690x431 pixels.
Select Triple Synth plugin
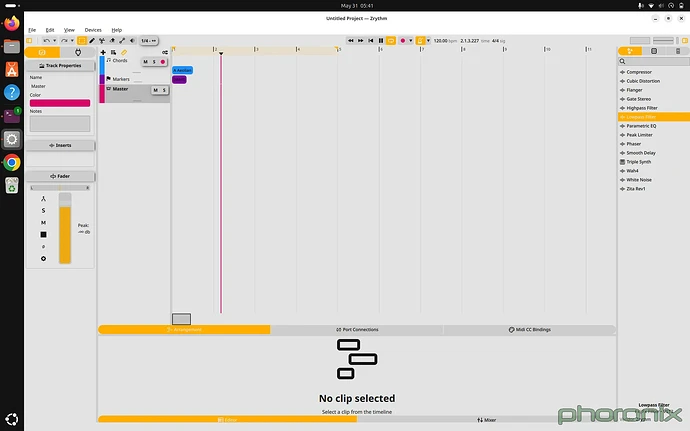pyautogui.click(x=653, y=162)
